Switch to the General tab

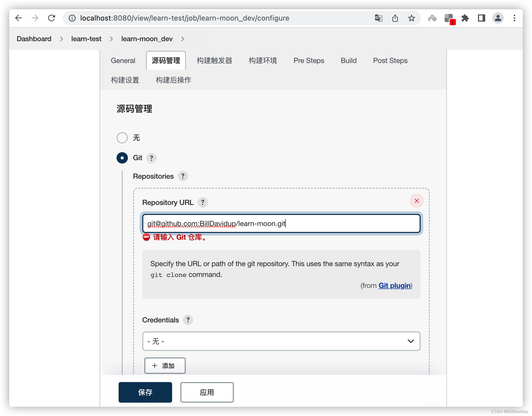(x=123, y=61)
